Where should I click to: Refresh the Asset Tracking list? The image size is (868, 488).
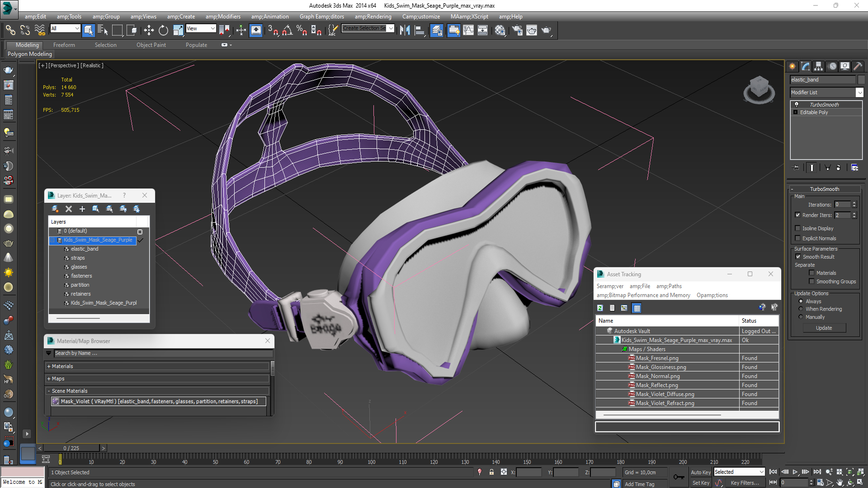[600, 308]
